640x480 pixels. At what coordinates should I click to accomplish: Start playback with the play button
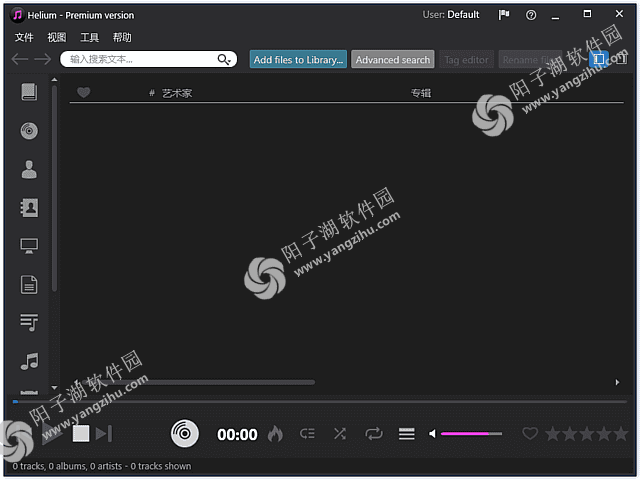[52, 433]
